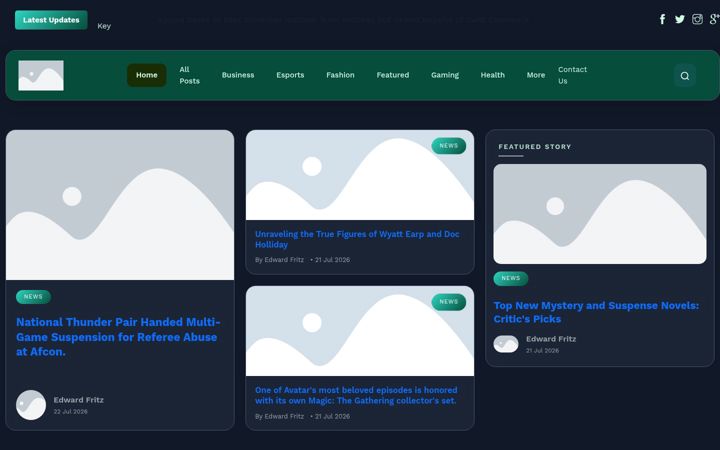This screenshot has width=720, height=450.
Task: Click the site logo placeholder image
Action: (41, 75)
